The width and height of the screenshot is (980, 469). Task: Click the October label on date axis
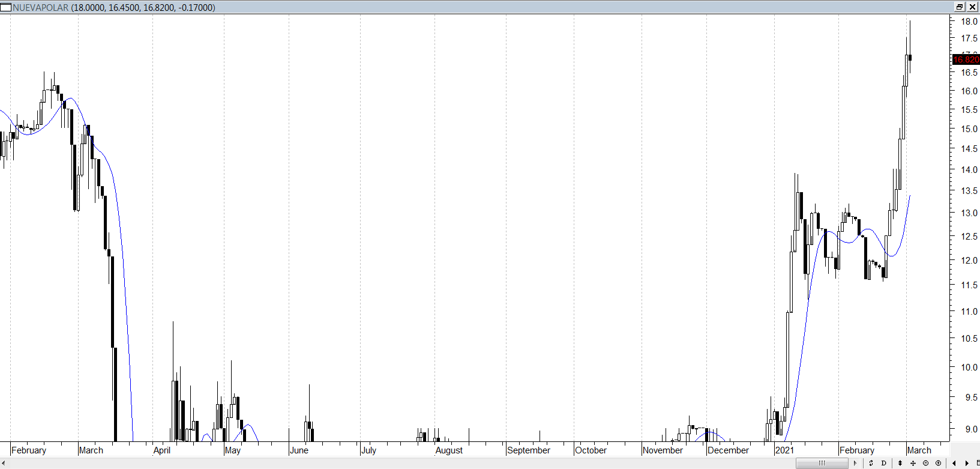point(591,450)
